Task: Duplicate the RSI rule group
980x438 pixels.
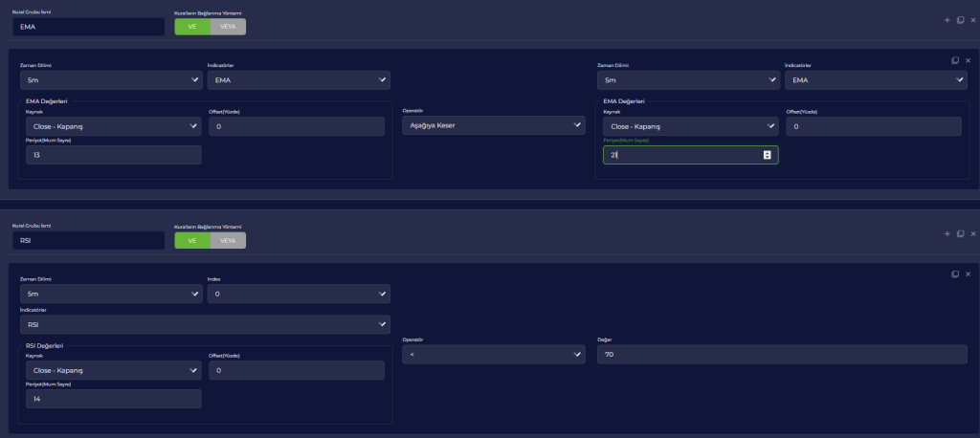Action: (961, 233)
